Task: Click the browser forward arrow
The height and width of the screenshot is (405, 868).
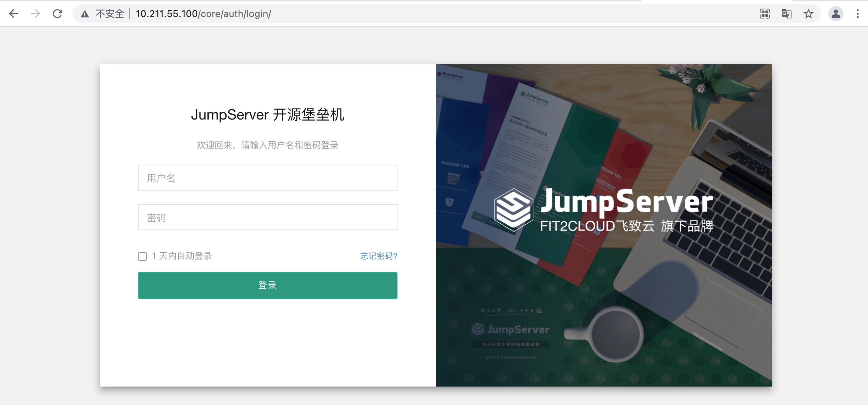Action: 35,14
